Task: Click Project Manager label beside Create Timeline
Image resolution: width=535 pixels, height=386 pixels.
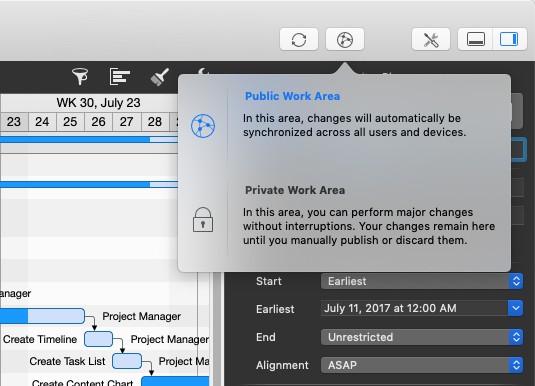Action: pos(170,339)
